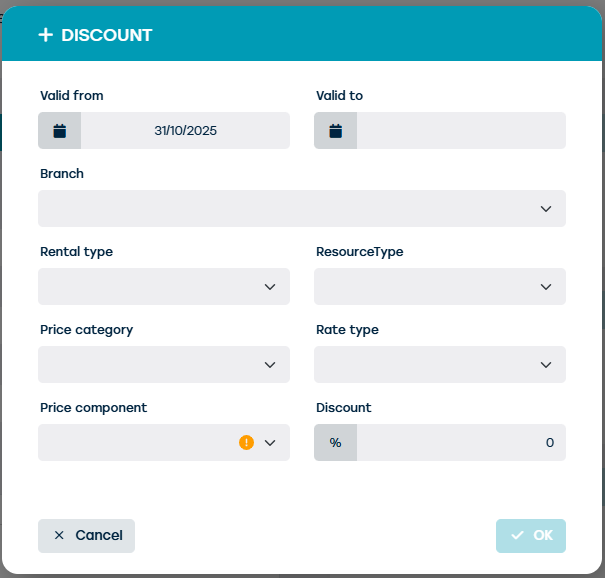Viewport: 605px width, 578px height.
Task: Click the percent symbol beside Discount
Action: (x=335, y=442)
